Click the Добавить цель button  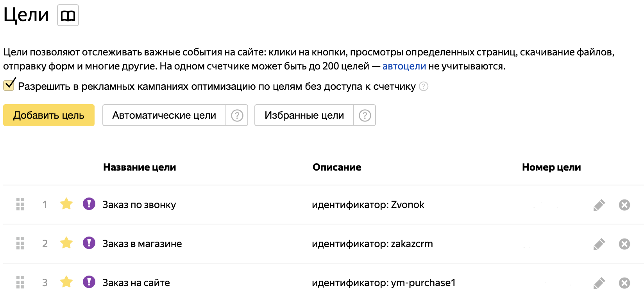click(x=49, y=115)
